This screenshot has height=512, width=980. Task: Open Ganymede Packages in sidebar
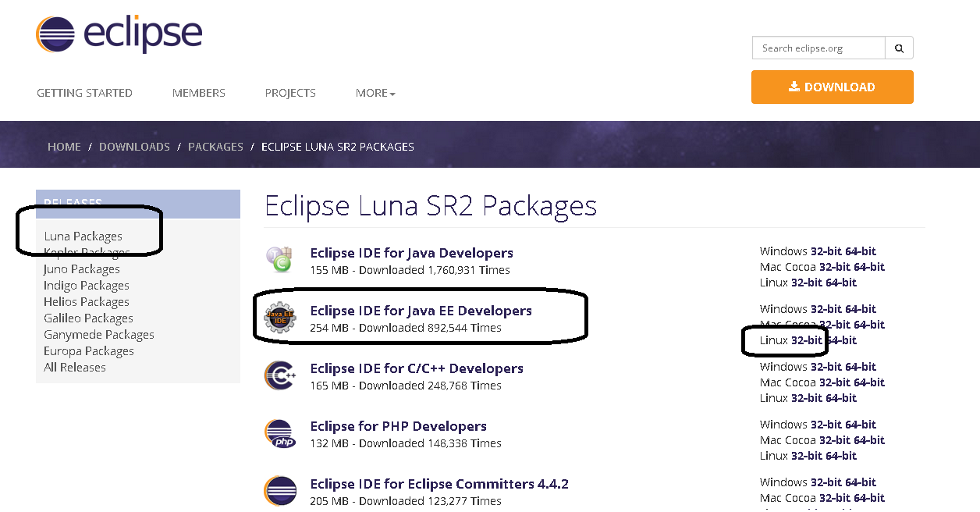click(x=99, y=335)
